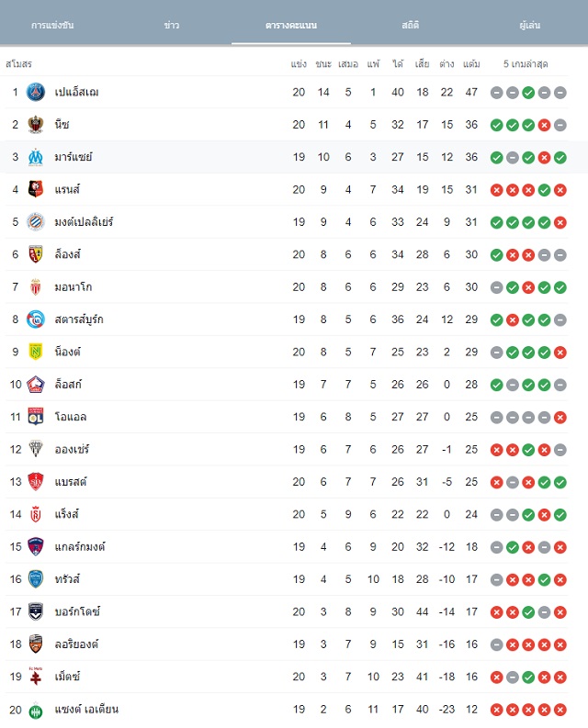Click the Nice club crest icon
Image resolution: width=588 pixels, height=728 pixels.
click(36, 125)
